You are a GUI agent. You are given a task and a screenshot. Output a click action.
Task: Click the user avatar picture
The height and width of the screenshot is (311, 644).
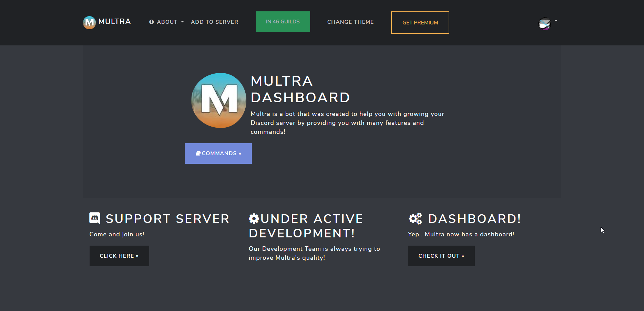click(x=545, y=24)
